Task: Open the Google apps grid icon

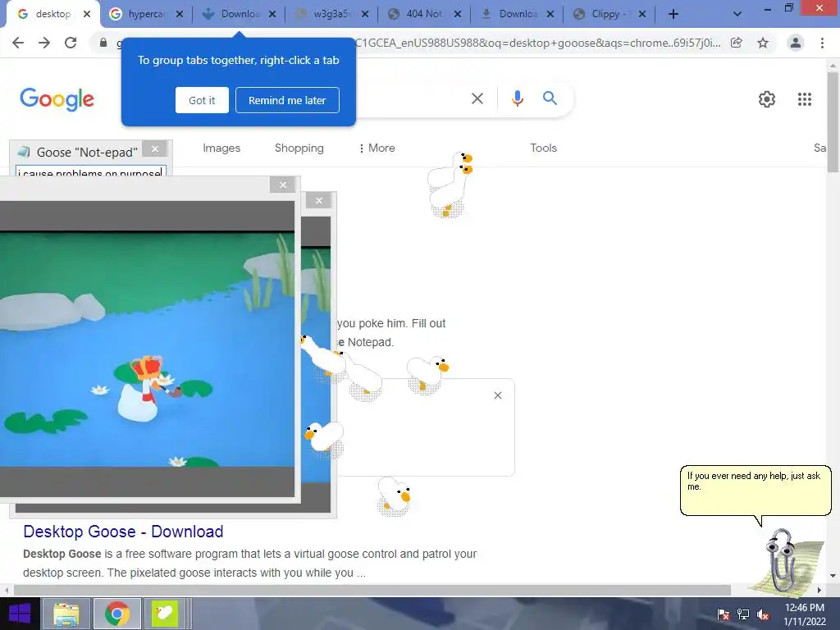Action: [805, 99]
